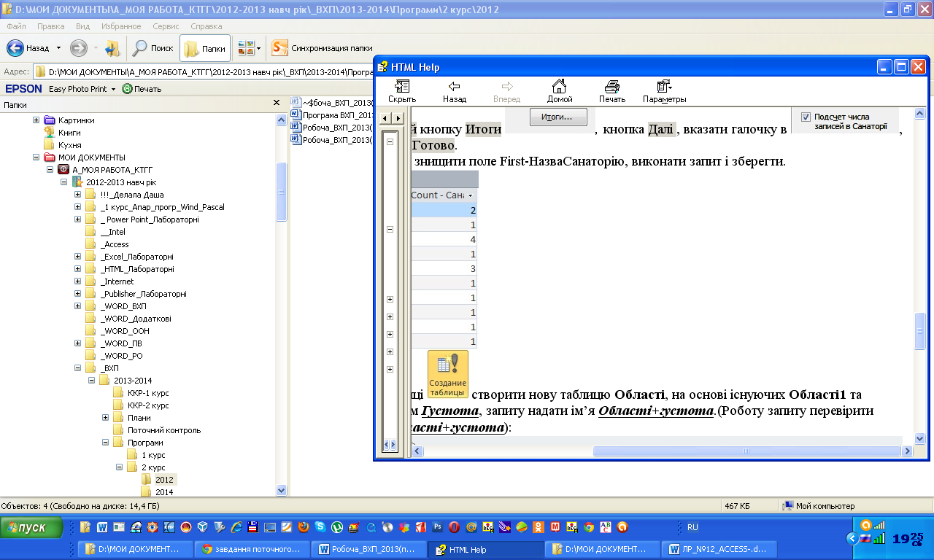The width and height of the screenshot is (934, 560).
Task: Toggle Подсчет числа записей checkbox
Action: coord(806,117)
